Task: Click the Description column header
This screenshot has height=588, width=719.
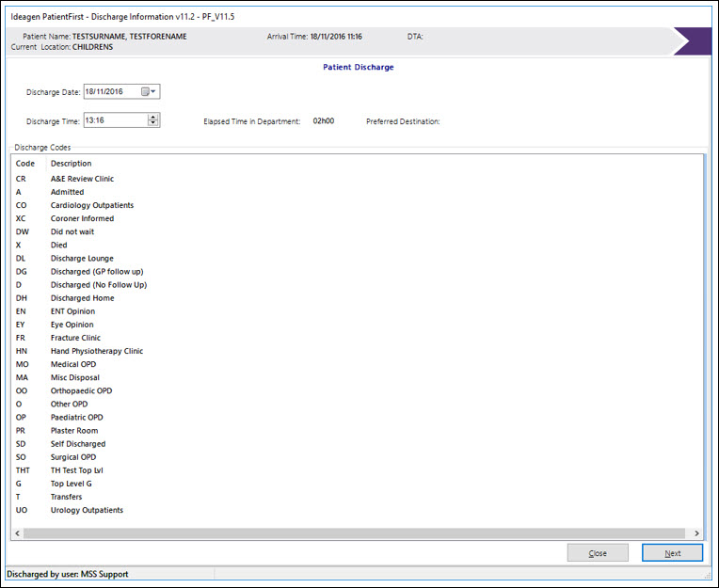Action: tap(72, 164)
